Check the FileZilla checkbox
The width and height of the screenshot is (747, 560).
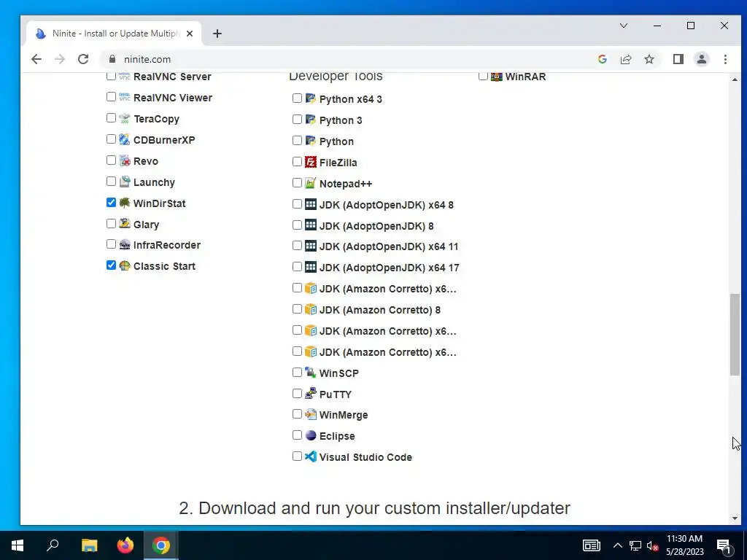point(298,162)
